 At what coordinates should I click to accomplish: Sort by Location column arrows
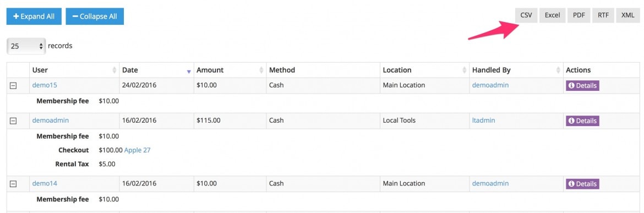[x=465, y=70]
